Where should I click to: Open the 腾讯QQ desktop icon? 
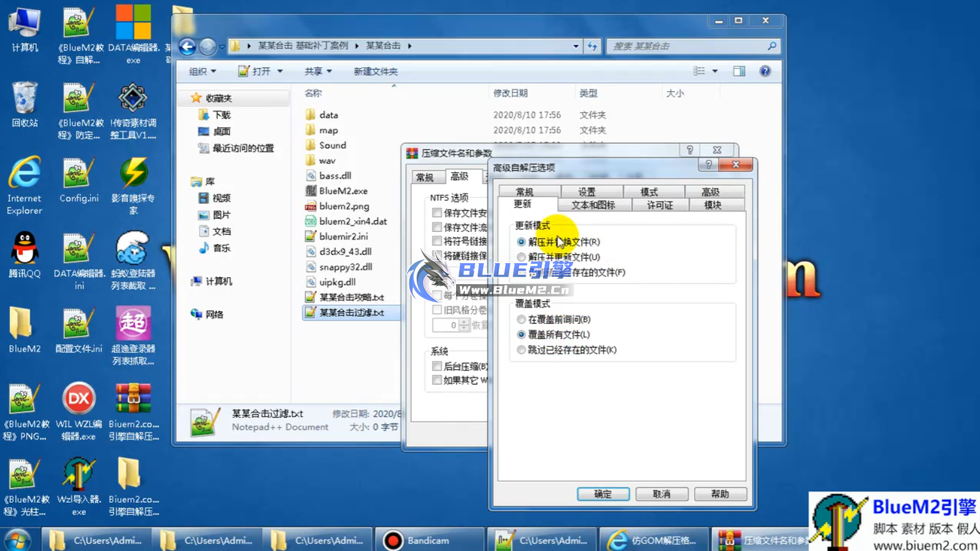(x=25, y=254)
